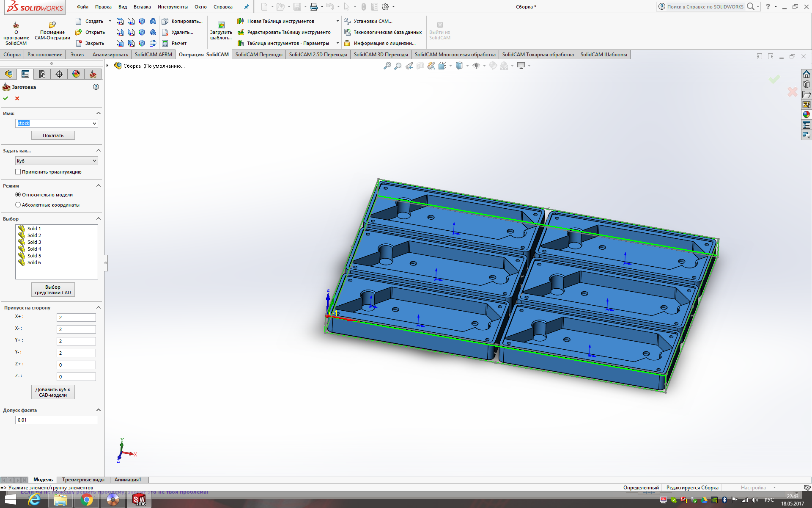The height and width of the screenshot is (508, 812).
Task: Collapse the Припуск на сторону section
Action: [x=99, y=308]
